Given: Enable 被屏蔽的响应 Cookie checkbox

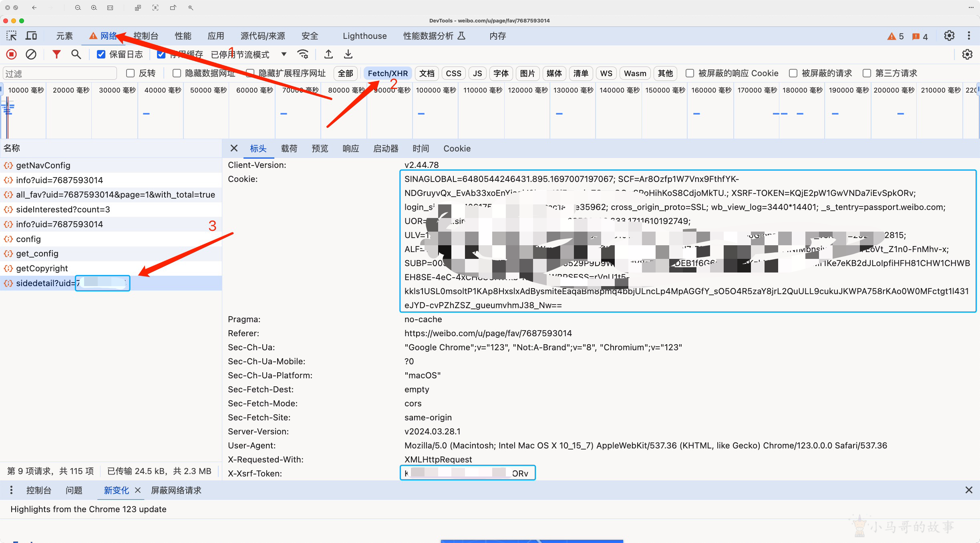Looking at the screenshot, I should 690,73.
